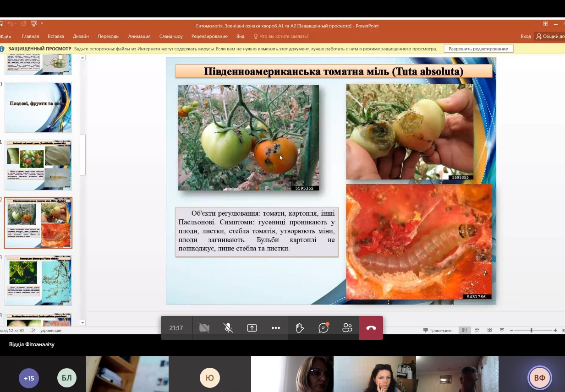
Task: Open the +15 more participants bubble
Action: [29, 378]
